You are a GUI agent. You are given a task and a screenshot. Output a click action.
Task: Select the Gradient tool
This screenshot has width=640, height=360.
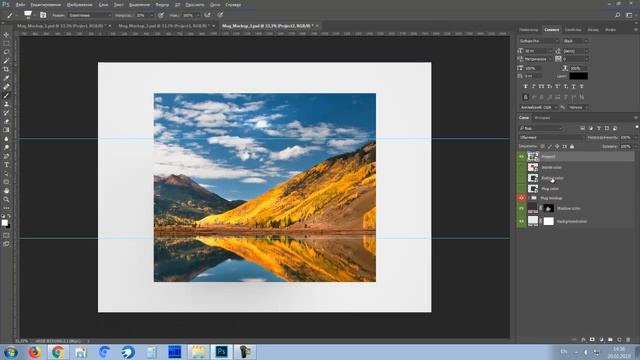click(6, 130)
